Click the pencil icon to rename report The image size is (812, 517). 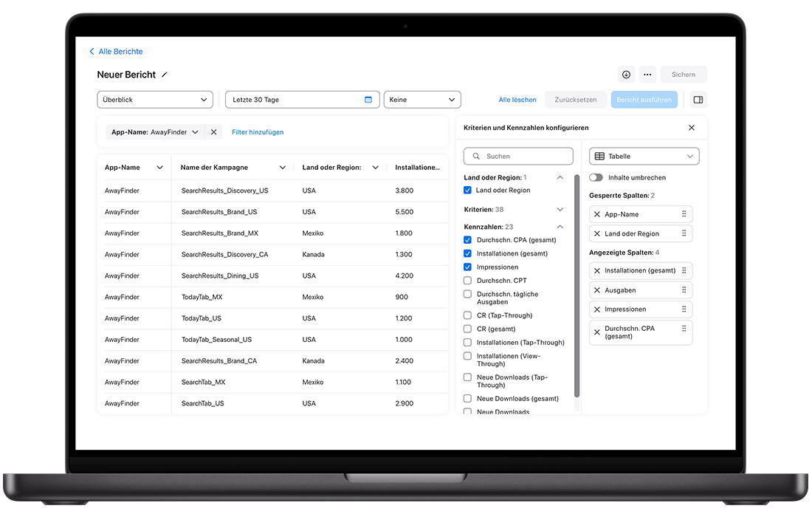click(165, 75)
